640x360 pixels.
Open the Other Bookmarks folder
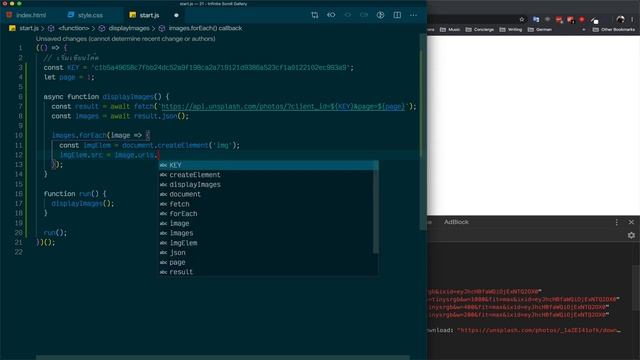[613, 29]
